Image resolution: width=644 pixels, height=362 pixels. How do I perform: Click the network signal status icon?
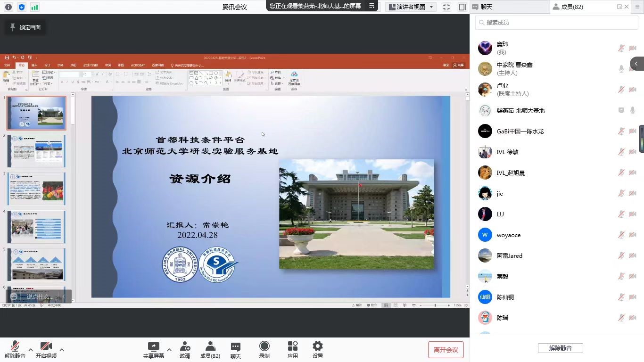[x=34, y=7]
